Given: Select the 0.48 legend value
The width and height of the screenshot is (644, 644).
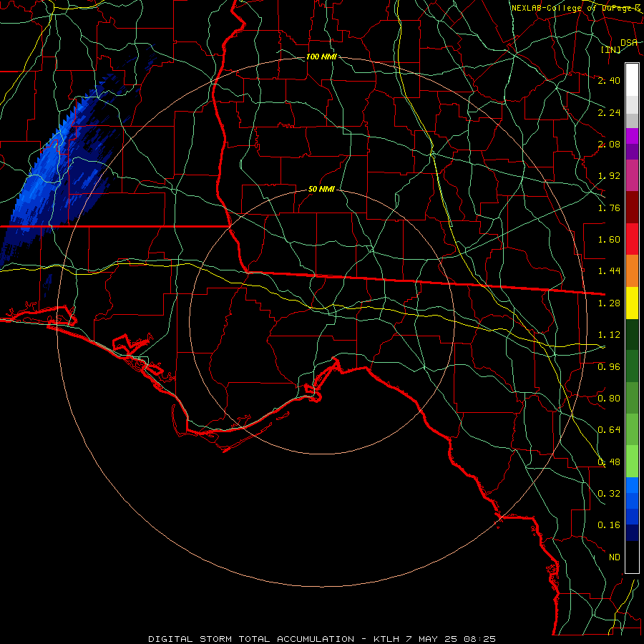Looking at the screenshot, I should (x=609, y=462).
